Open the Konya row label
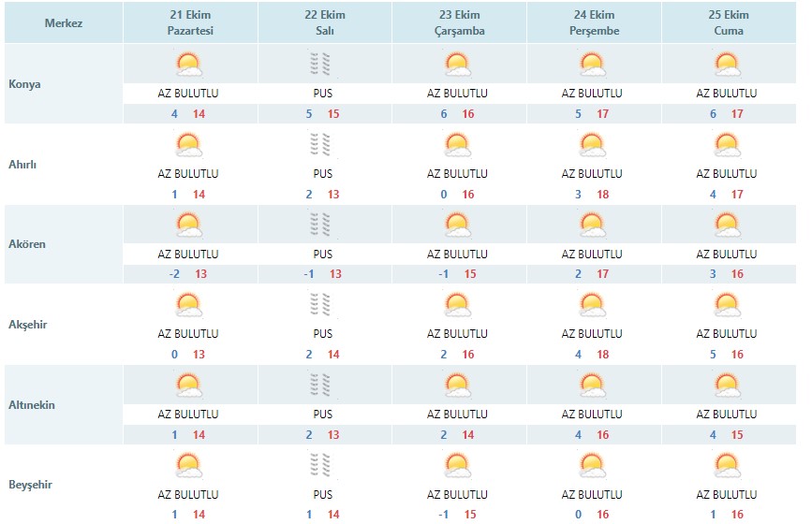The width and height of the screenshot is (812, 524). click(x=24, y=84)
